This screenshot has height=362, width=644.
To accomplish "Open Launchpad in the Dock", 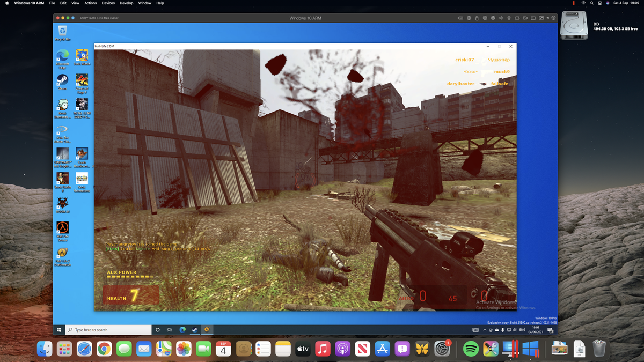I will pyautogui.click(x=64, y=349).
